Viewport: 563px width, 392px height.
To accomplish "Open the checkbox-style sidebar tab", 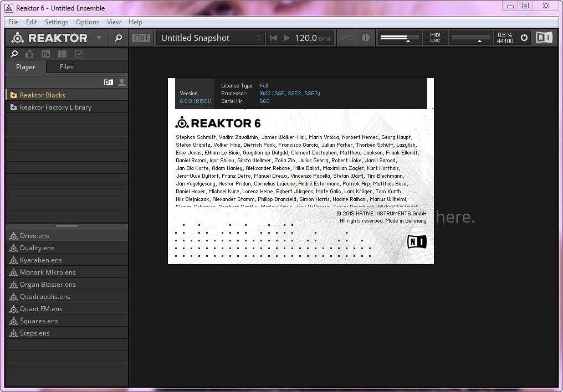I will [79, 54].
